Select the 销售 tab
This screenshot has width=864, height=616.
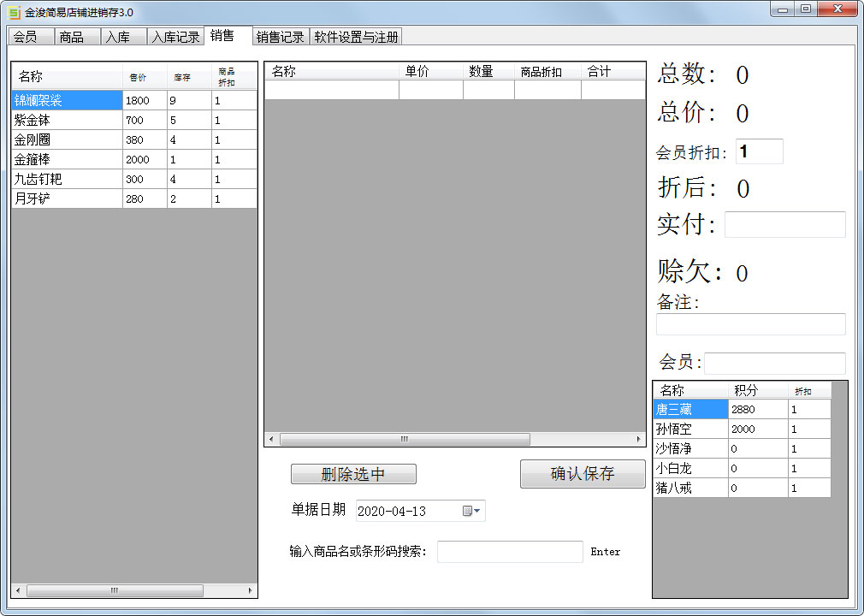pyautogui.click(x=228, y=35)
